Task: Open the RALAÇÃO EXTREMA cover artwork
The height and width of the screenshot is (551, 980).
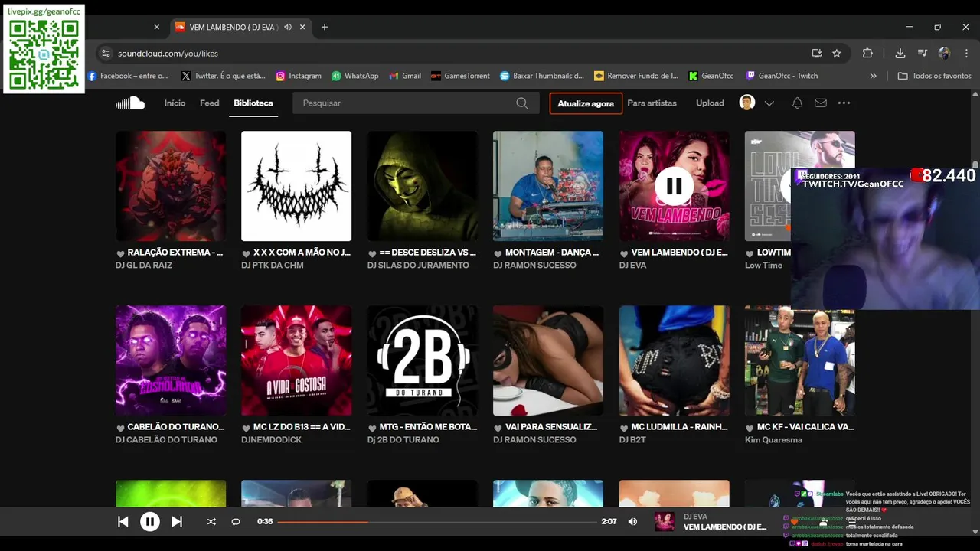Action: (171, 186)
